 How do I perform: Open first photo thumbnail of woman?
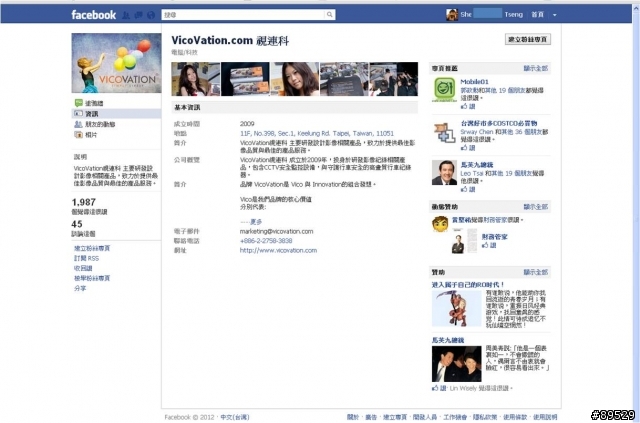point(196,79)
